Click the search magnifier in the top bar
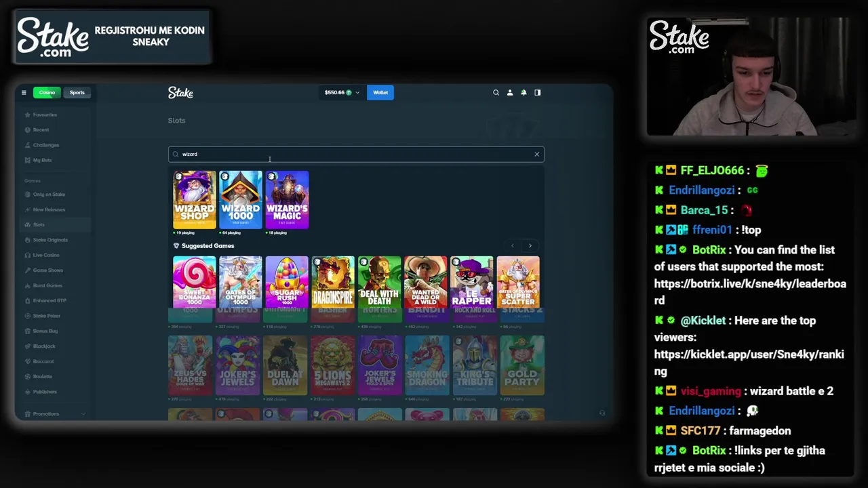Viewport: 868px width, 488px height. pos(496,93)
